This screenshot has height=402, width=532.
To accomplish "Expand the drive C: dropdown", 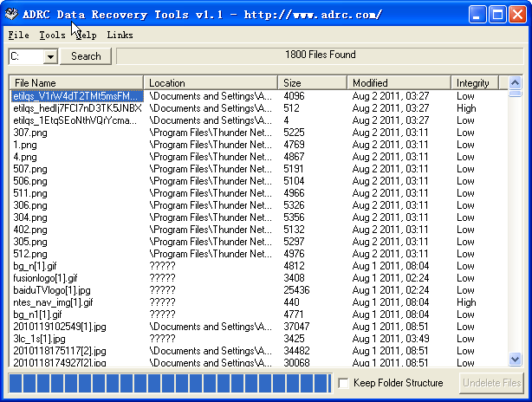I will coord(49,56).
